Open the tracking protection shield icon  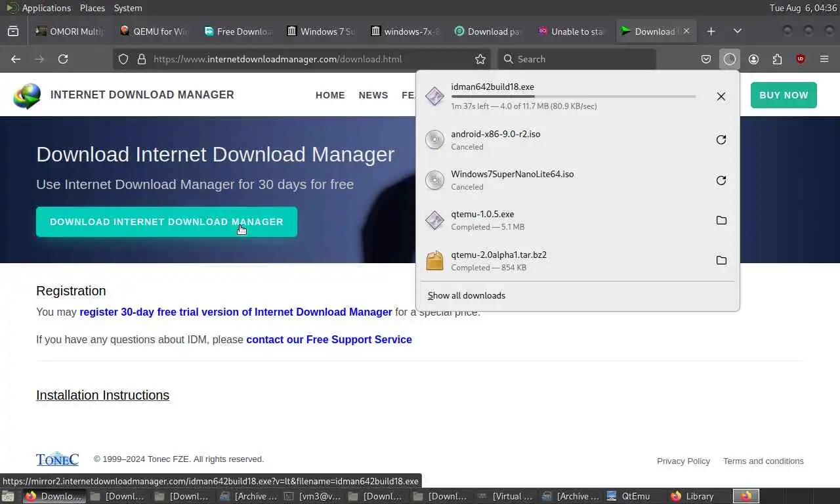[x=123, y=59]
